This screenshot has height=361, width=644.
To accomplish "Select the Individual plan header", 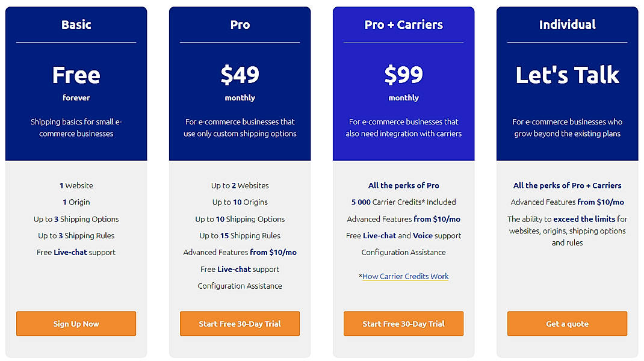I will pos(567,25).
